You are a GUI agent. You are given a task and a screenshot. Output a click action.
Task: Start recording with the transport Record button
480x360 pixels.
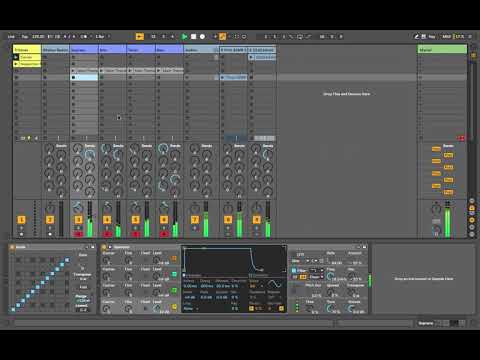pos(202,36)
